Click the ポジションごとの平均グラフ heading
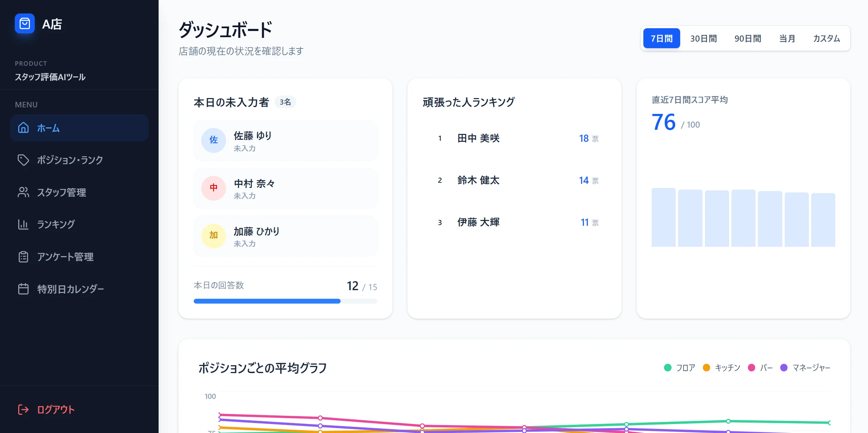This screenshot has height=433, width=868. tap(262, 368)
